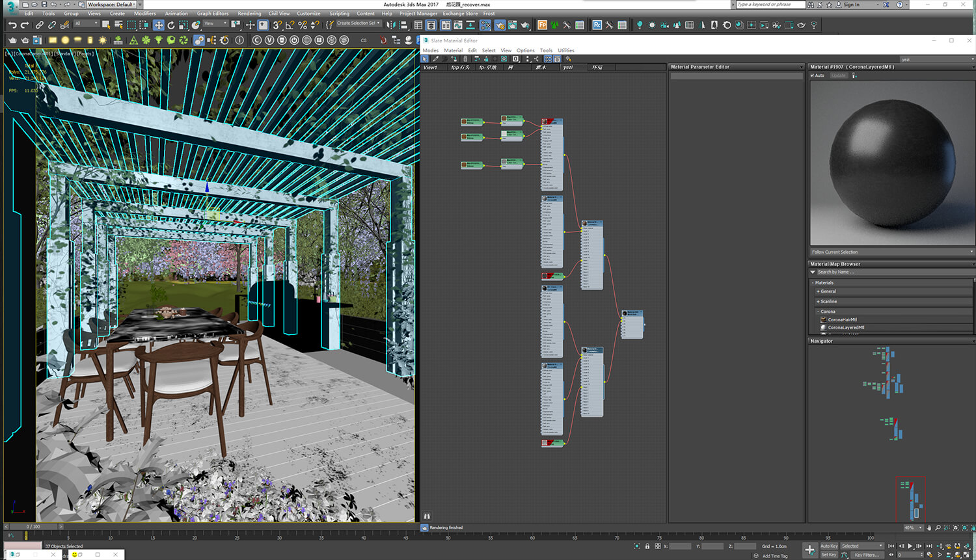Image resolution: width=976 pixels, height=560 pixels.
Task: Open the 40% zoom level dropdown
Action: (x=913, y=527)
